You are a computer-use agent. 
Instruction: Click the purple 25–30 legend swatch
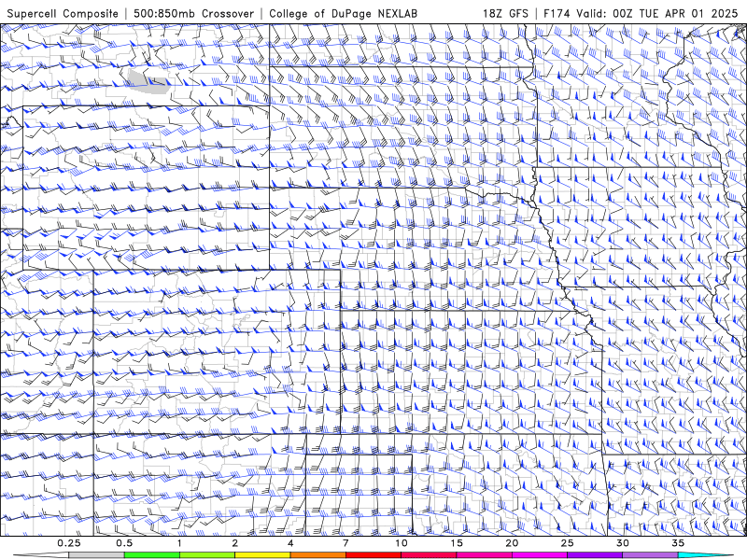coord(595,555)
